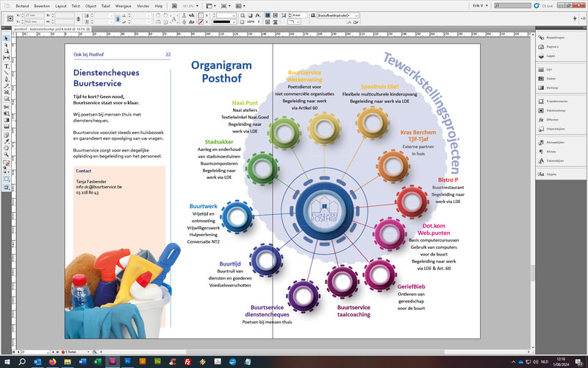Select the posthof kalenderboekje document tab
Viewport: 588px width, 368px height.
point(50,29)
